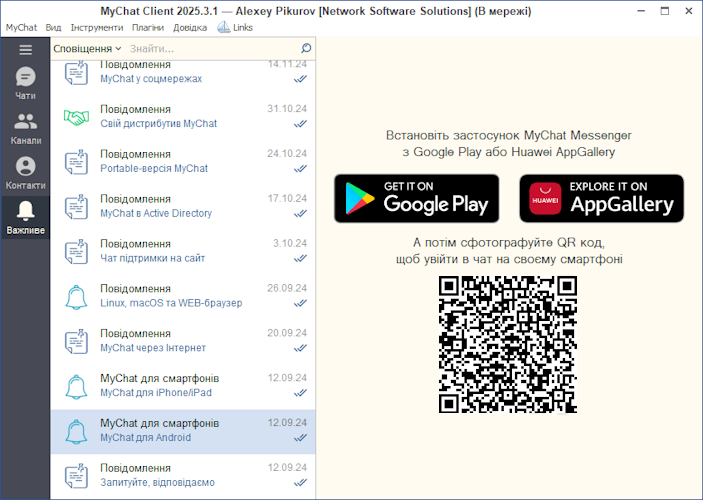Open the Вид menu
Screen dimensions: 703x500
[53, 27]
